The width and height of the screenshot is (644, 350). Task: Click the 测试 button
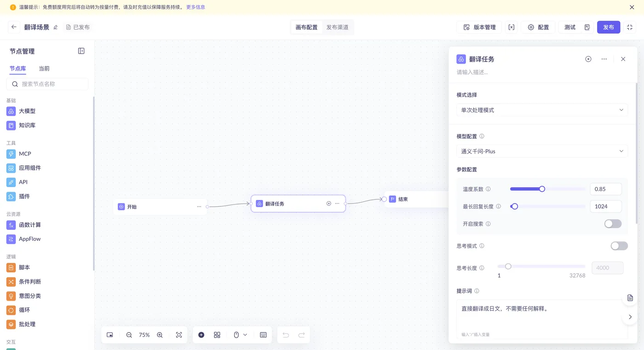tap(570, 27)
